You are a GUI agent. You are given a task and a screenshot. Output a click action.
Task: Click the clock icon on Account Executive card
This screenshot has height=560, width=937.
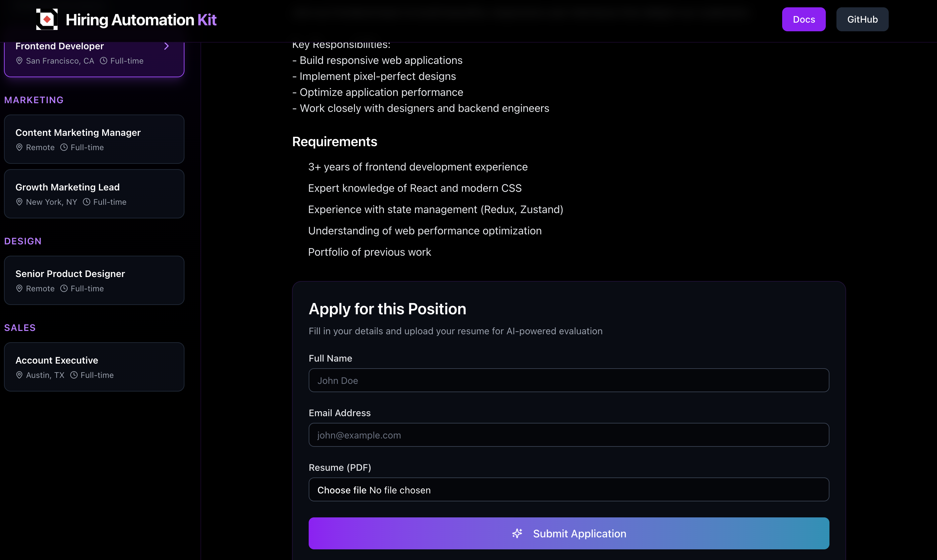click(73, 375)
